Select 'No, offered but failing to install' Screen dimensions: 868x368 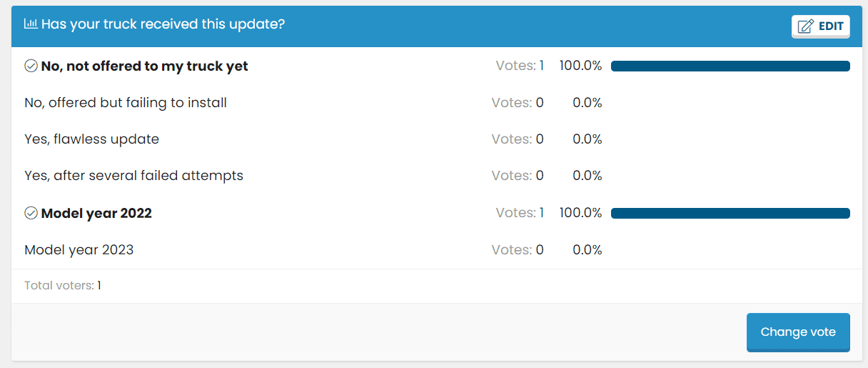(x=126, y=103)
